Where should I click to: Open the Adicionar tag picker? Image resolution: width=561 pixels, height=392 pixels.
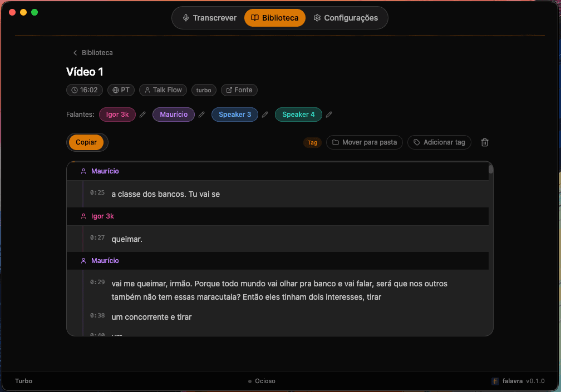(439, 142)
